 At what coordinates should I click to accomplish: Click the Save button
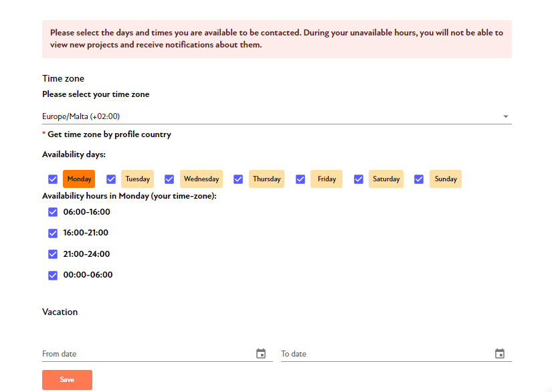click(x=67, y=380)
